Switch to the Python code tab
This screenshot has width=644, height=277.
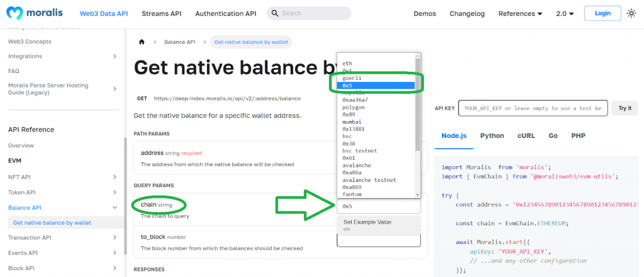click(x=492, y=136)
